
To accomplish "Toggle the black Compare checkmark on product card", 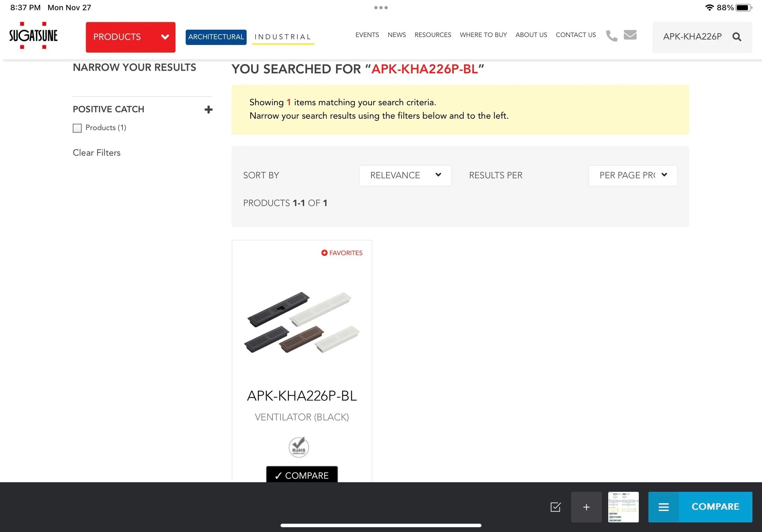I will pos(302,475).
